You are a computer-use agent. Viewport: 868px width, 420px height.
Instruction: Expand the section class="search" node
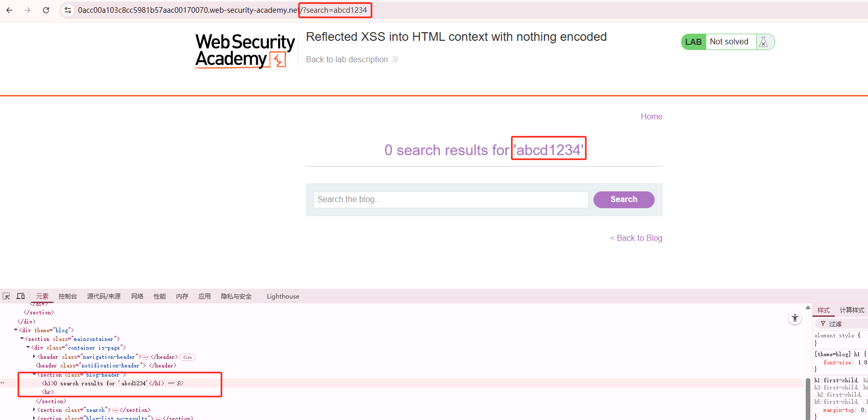click(34, 410)
